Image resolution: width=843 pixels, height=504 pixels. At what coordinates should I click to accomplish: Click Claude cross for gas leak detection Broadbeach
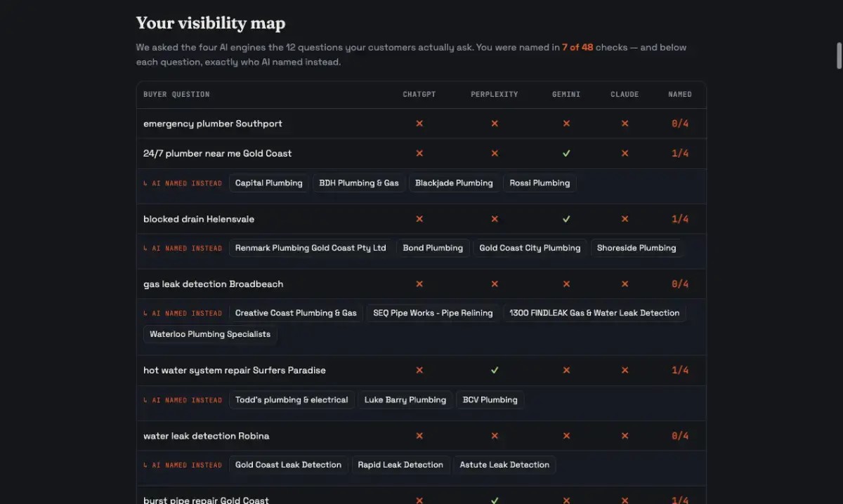coord(625,284)
